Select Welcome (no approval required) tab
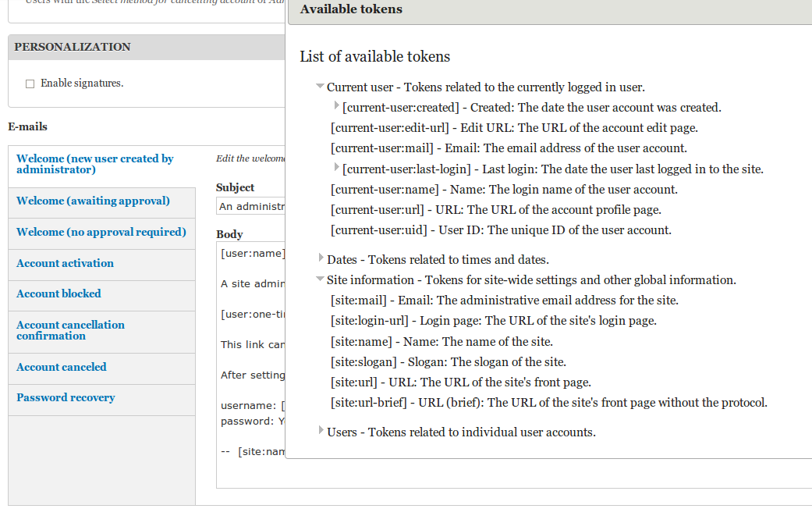The width and height of the screenshot is (812, 523). [102, 232]
